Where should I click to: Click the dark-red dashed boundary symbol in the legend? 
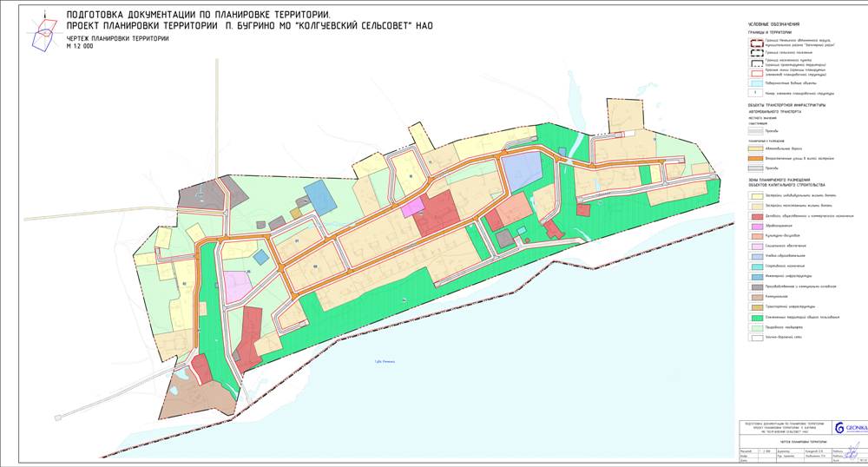(756, 43)
